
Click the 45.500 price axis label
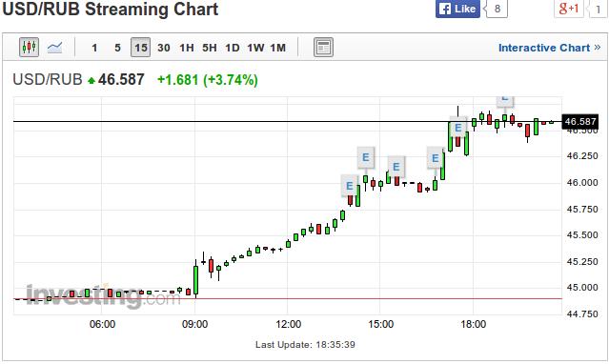582,235
